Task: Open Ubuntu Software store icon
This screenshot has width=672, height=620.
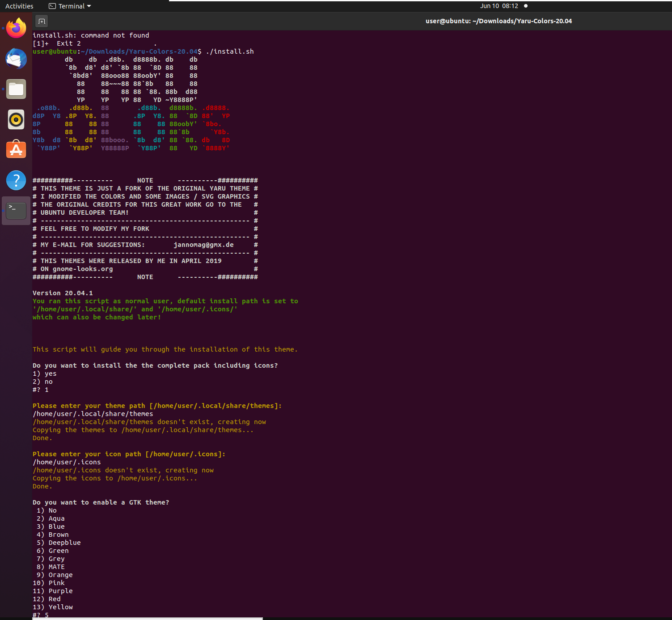Action: pos(16,150)
